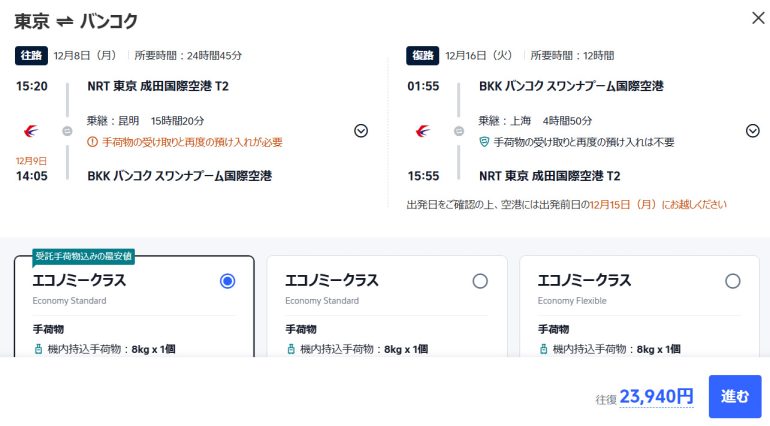Click the 復路 return label tab
Viewport: 770px width, 426px height.
(422, 55)
